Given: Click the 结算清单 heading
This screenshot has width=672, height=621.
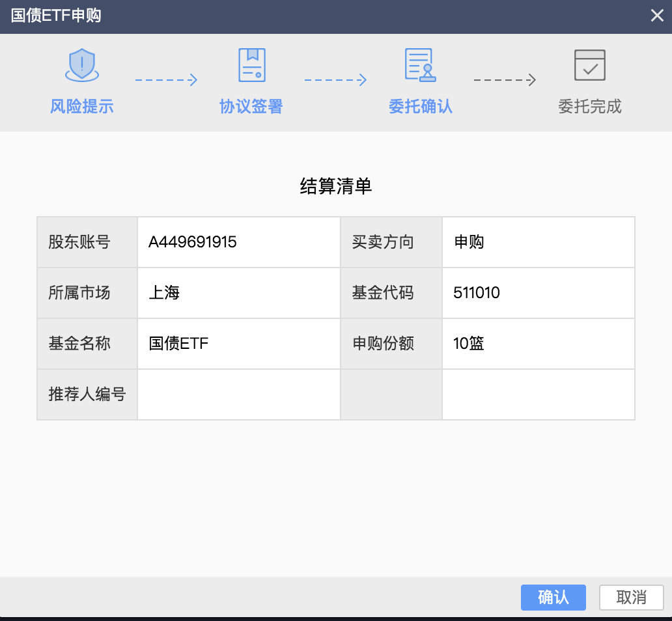Looking at the screenshot, I should (x=335, y=187).
